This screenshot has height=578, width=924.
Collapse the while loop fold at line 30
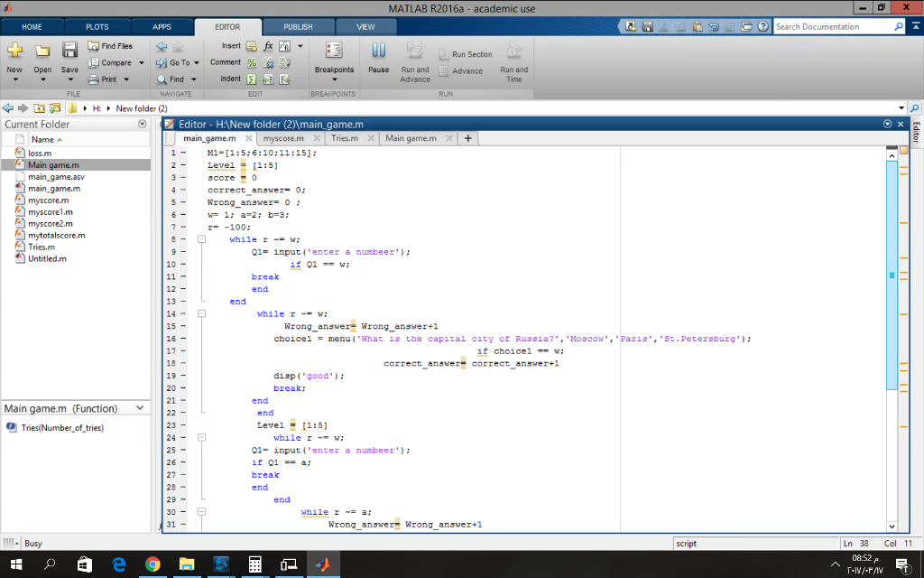pyautogui.click(x=201, y=512)
